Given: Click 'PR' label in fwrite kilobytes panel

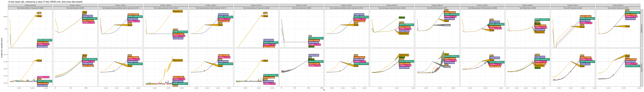Looking at the screenshot, I should pos(310,36).
